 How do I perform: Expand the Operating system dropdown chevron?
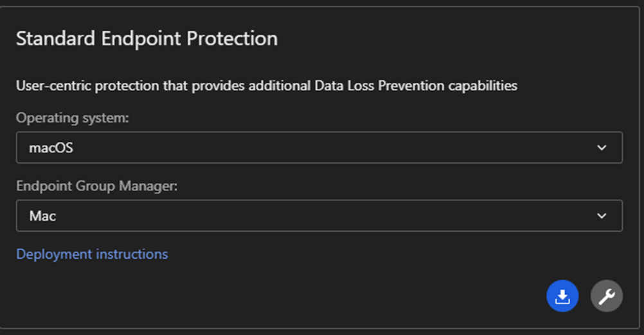click(602, 148)
